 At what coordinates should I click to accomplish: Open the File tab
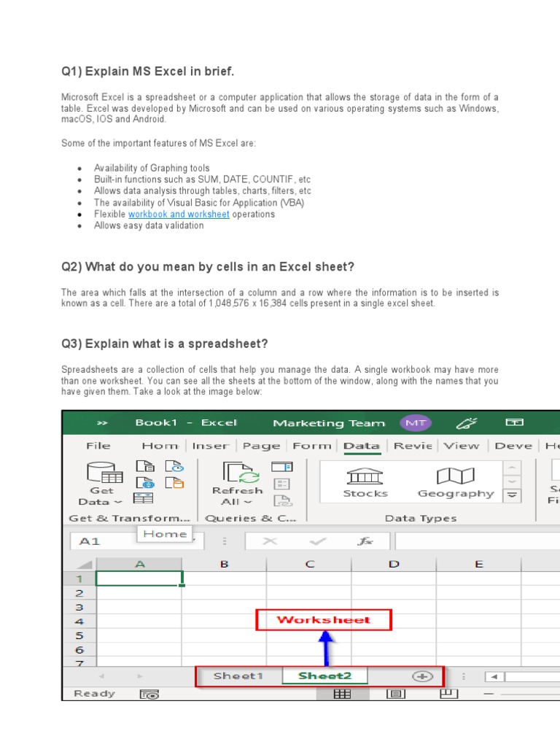pos(98,446)
